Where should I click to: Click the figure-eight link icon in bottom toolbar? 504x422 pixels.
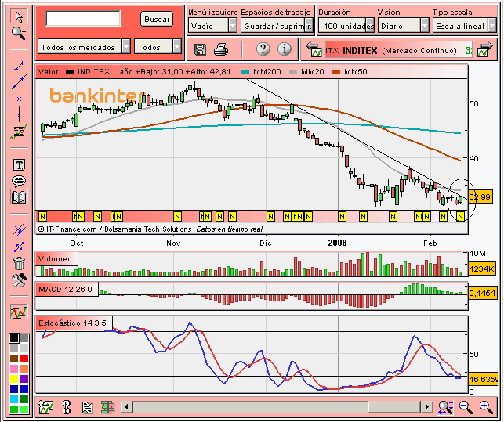(67, 407)
